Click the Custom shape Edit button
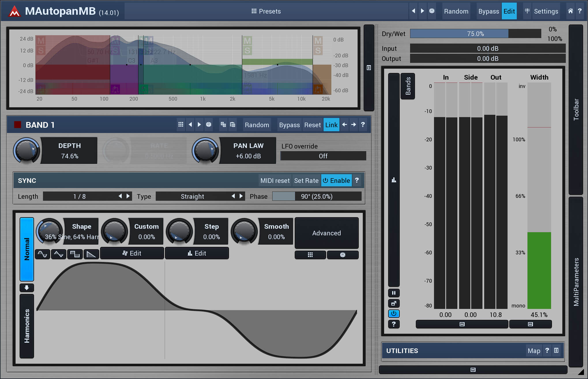 coord(132,253)
